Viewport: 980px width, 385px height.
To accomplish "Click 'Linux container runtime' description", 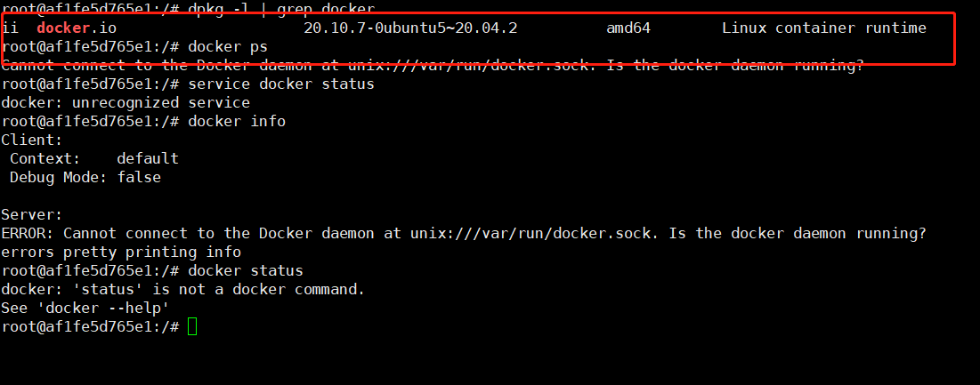I will click(x=823, y=28).
